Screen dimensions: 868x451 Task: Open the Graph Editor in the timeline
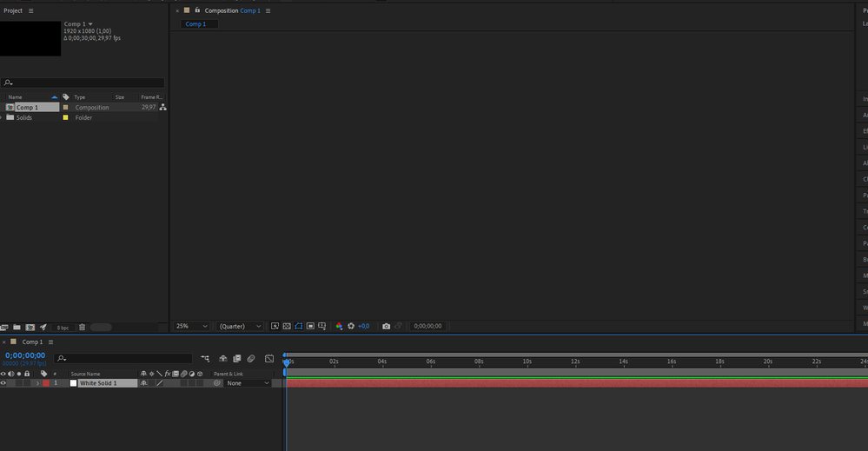coord(269,359)
